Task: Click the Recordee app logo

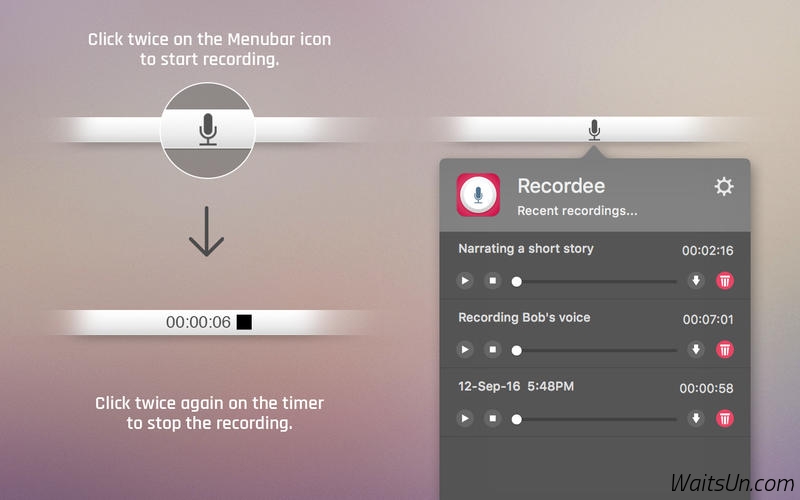Action: 478,194
